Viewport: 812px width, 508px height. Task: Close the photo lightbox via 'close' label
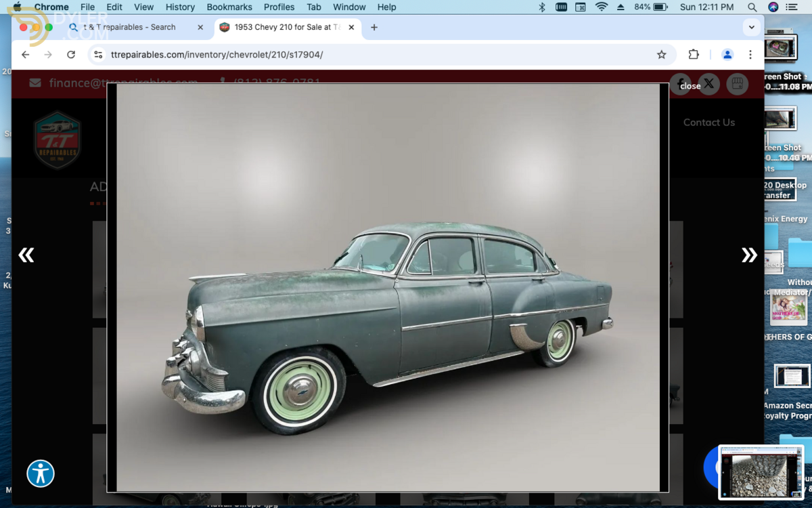[690, 86]
